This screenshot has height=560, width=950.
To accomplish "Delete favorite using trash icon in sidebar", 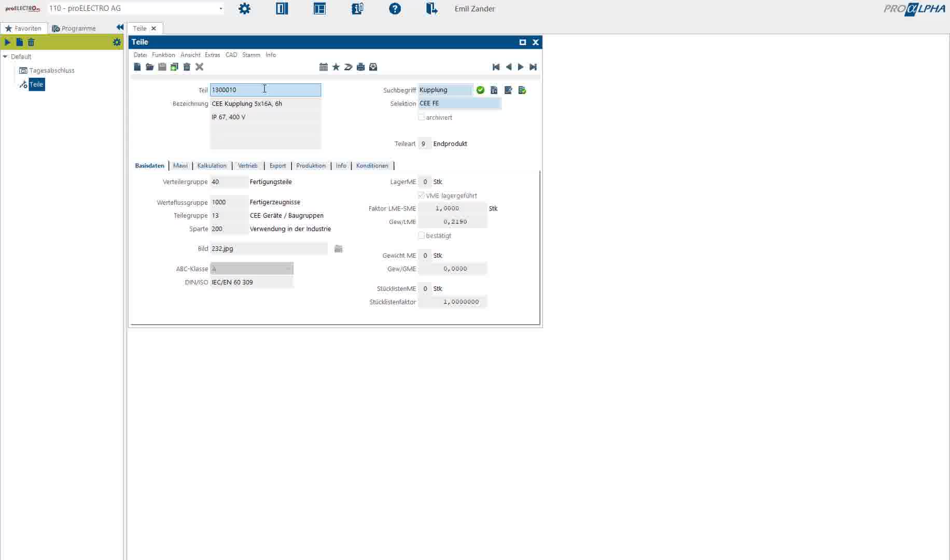I will tap(31, 42).
